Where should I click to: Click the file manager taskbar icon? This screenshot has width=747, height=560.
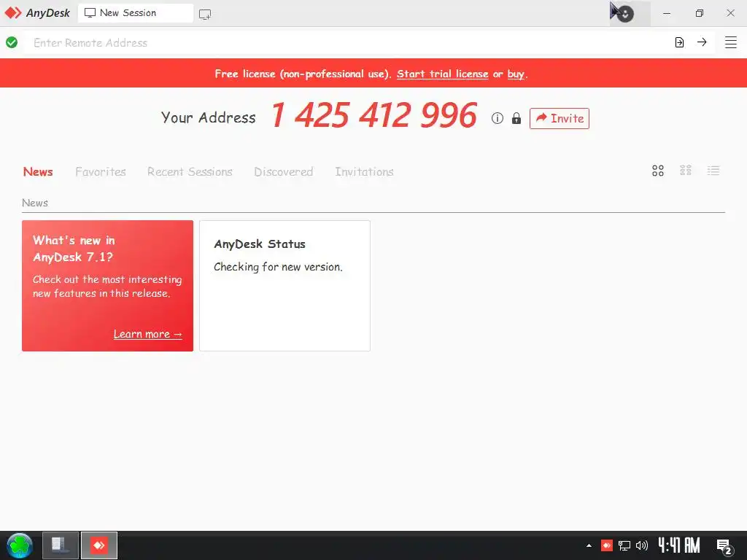[61, 545]
